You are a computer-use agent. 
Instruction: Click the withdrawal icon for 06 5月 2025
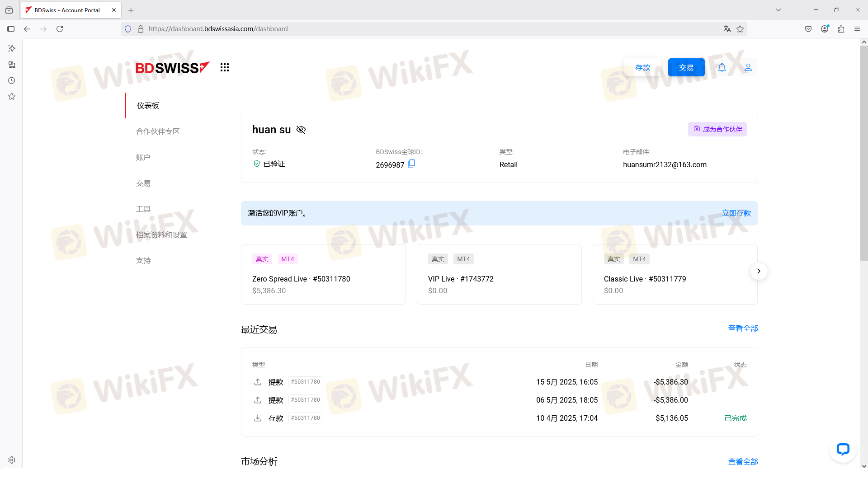pos(258,400)
